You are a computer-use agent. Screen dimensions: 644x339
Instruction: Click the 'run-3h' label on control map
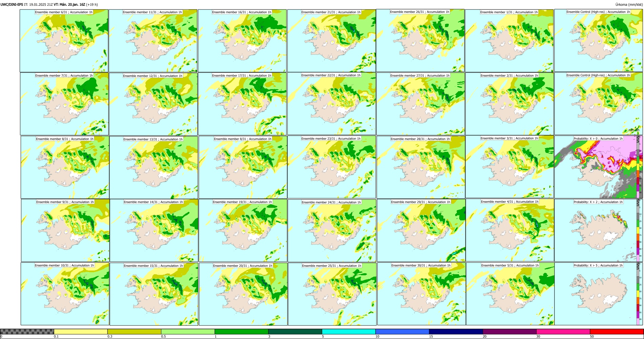tap(634, 130)
